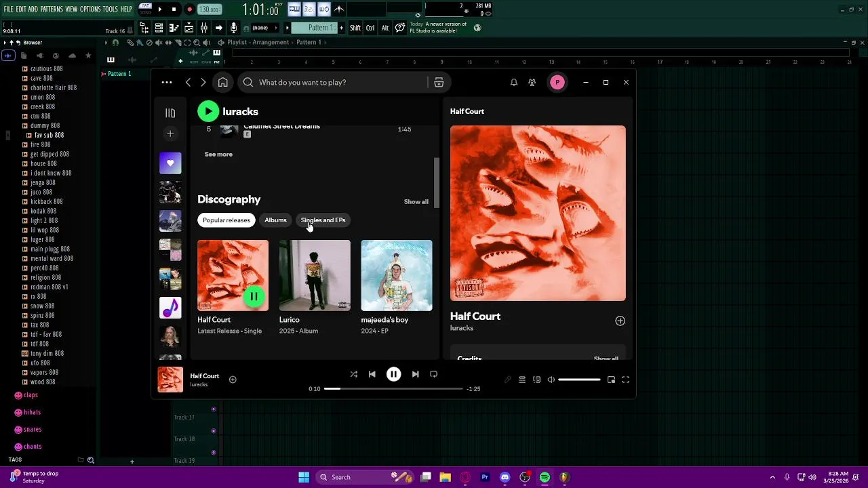Click Show all next to Discography

point(416,202)
